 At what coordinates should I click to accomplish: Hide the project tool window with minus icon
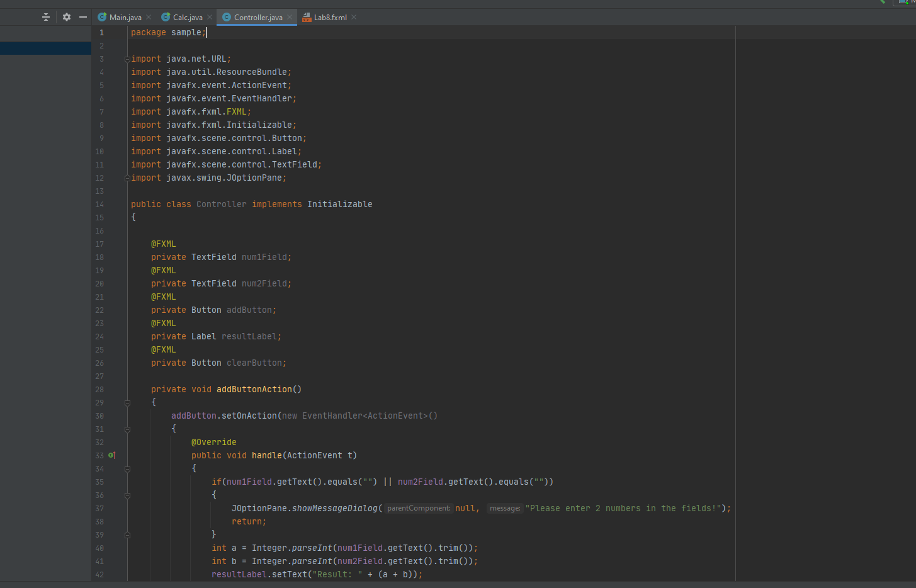83,17
